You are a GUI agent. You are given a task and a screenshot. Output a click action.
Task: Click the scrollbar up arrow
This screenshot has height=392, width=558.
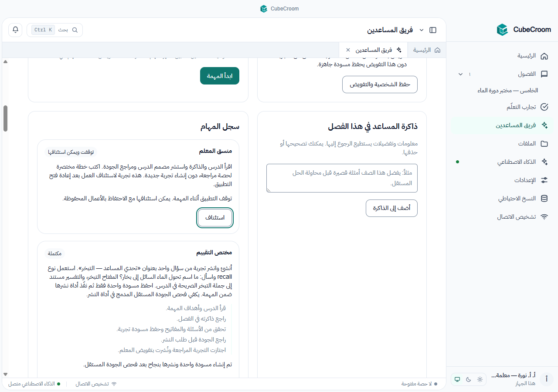(x=6, y=61)
